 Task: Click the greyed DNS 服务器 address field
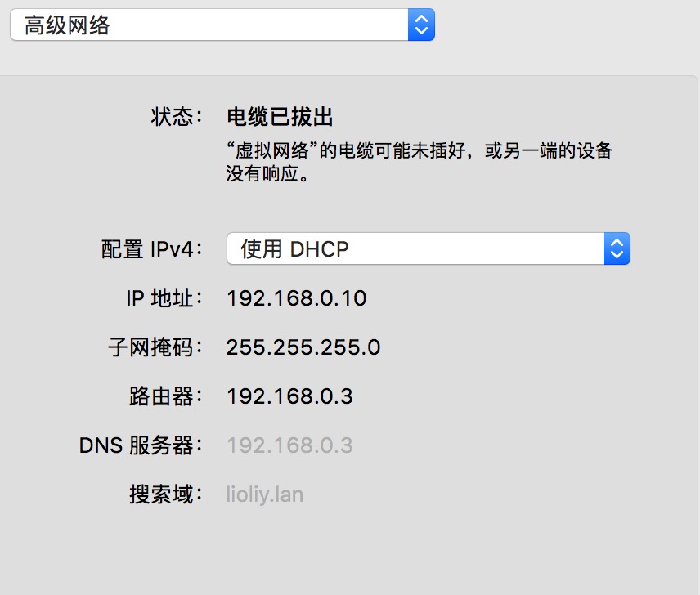coord(289,445)
